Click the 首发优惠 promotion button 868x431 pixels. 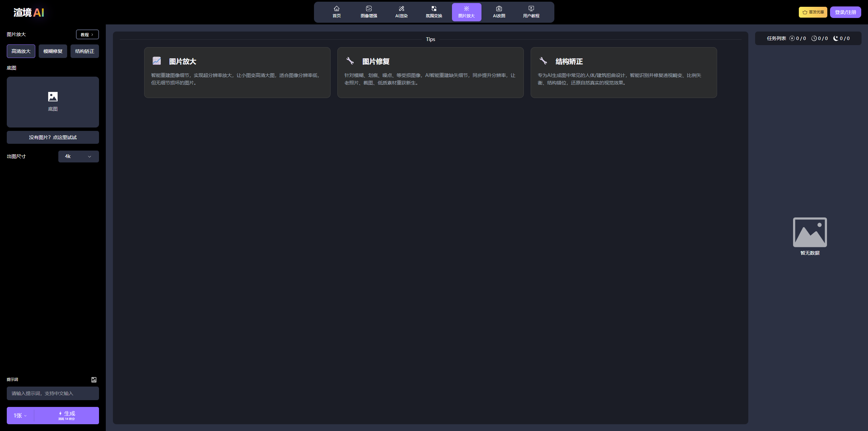click(x=813, y=12)
